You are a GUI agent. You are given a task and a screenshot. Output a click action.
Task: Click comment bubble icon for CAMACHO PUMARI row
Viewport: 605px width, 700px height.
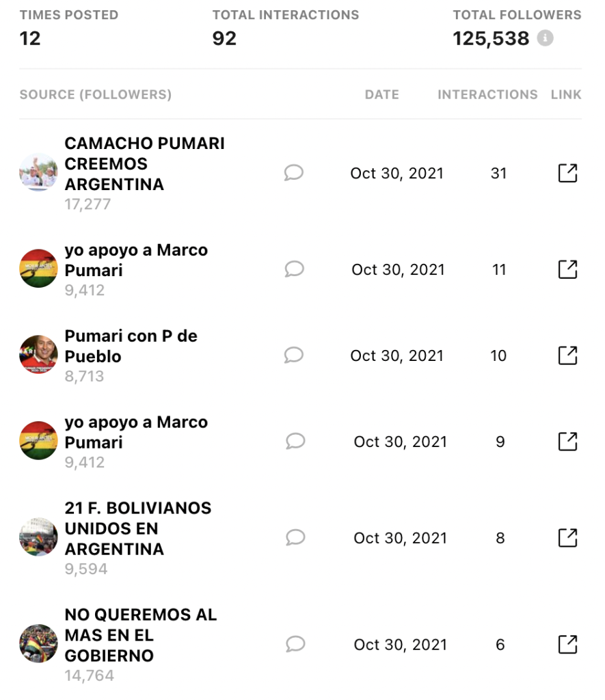(294, 172)
